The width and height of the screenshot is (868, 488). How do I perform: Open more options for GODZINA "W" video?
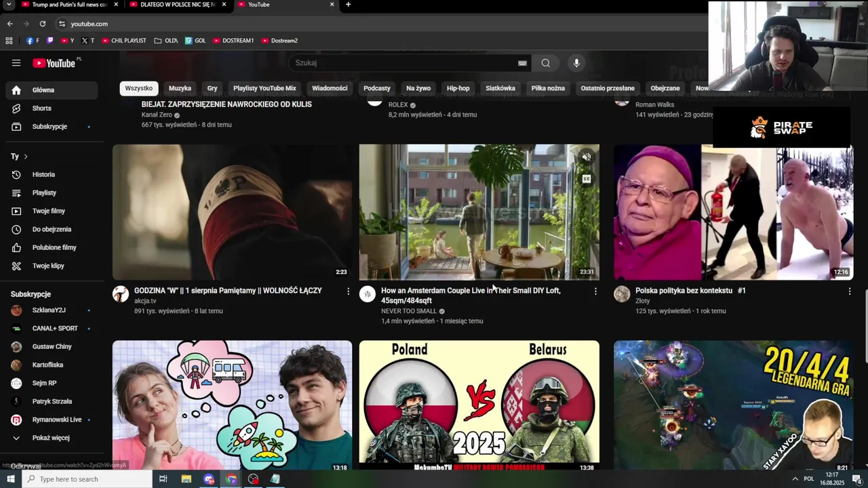(x=349, y=291)
